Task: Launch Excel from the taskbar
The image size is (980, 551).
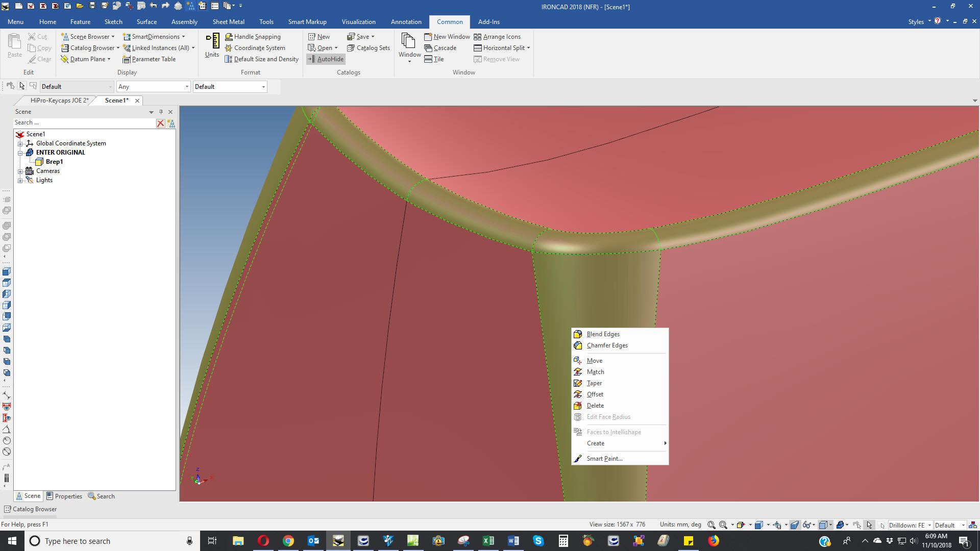Action: click(x=488, y=541)
